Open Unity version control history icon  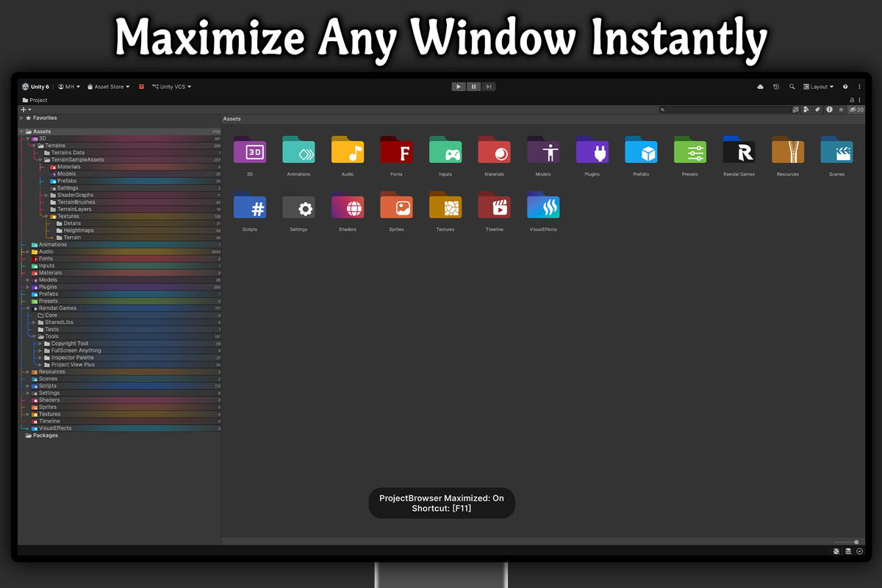776,86
